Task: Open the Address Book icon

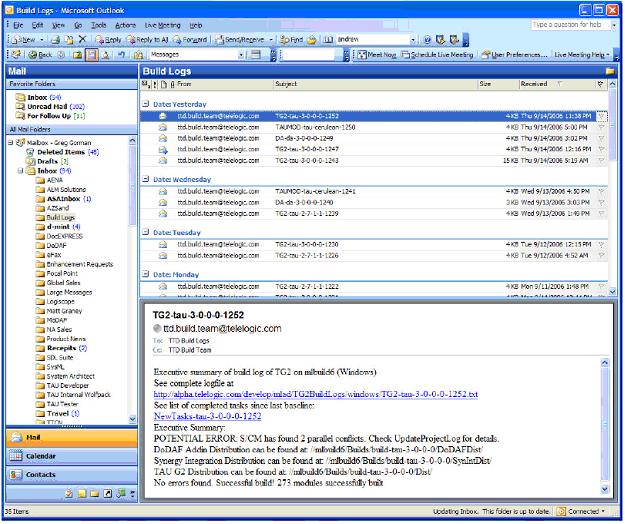Action: [328, 39]
